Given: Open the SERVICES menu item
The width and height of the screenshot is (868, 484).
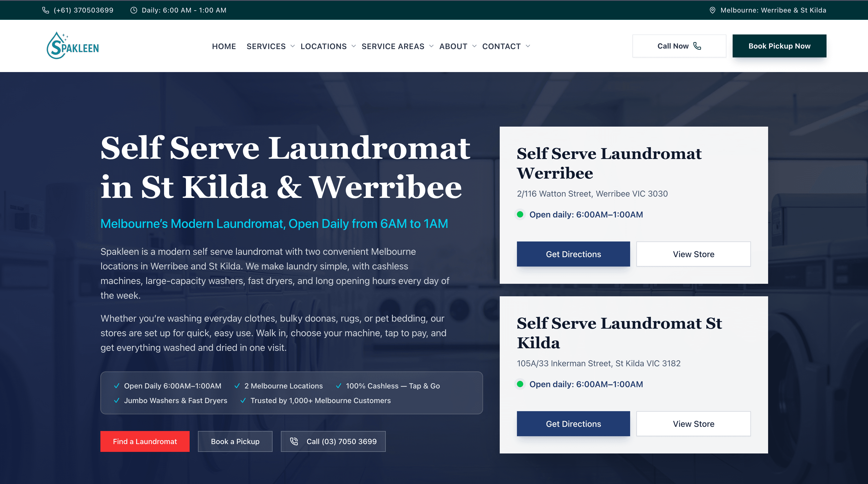Looking at the screenshot, I should pos(266,46).
